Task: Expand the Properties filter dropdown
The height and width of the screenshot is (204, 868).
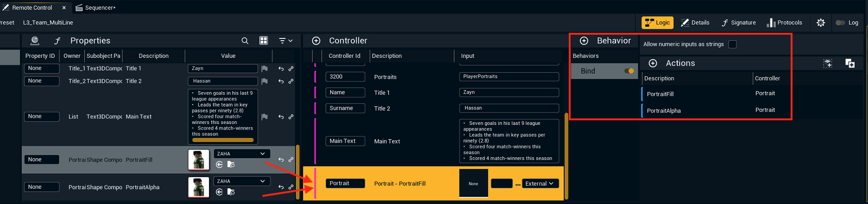Action: (286, 41)
